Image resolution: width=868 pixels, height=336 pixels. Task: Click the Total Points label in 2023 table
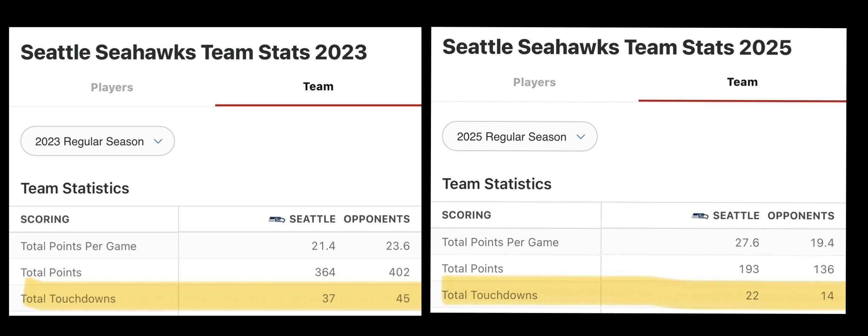pyautogui.click(x=51, y=272)
